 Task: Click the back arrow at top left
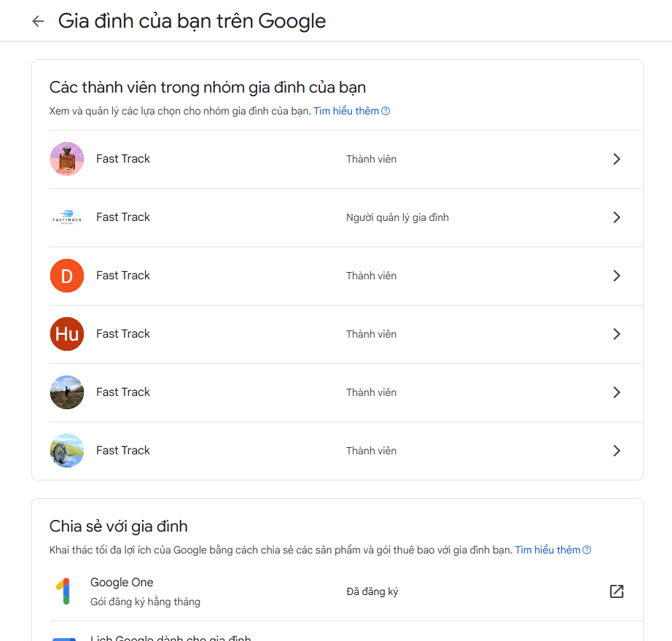[37, 21]
